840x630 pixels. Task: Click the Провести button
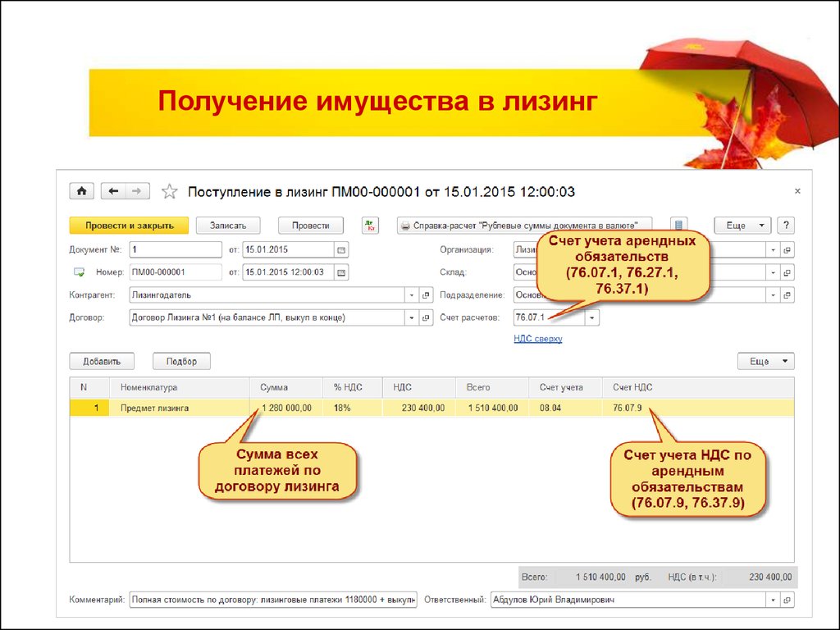311,226
